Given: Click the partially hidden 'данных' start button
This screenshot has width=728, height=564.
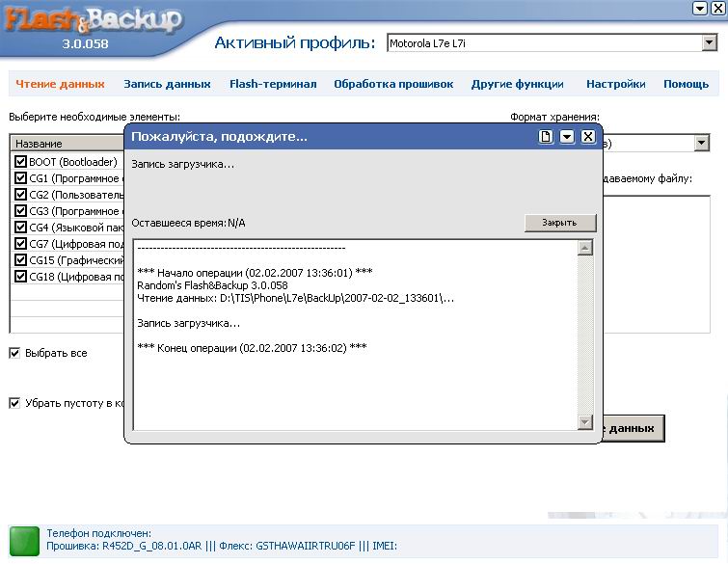Looking at the screenshot, I should (634, 428).
